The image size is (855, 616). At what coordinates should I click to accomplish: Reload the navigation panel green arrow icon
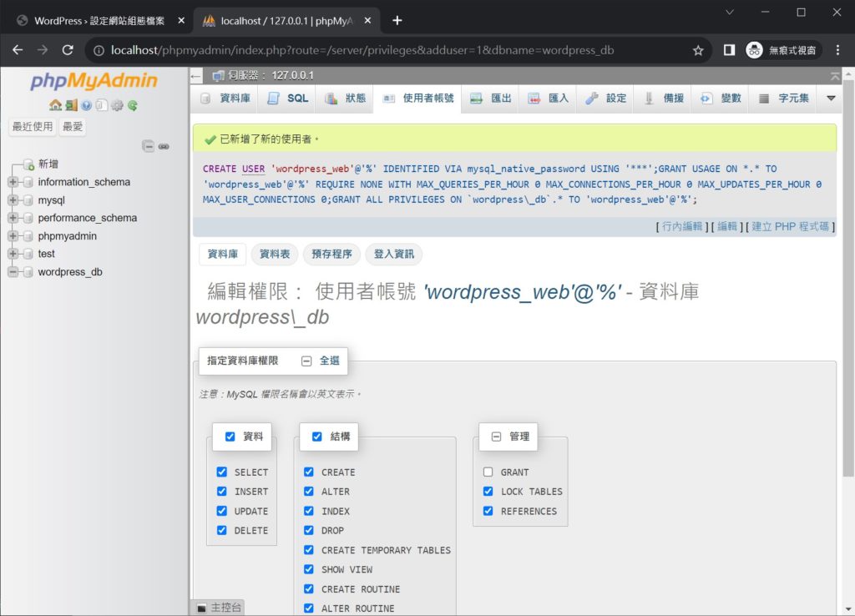pos(132,105)
